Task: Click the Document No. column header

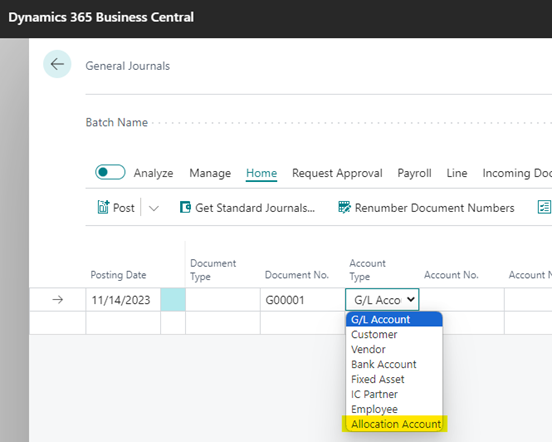Action: 297,275
